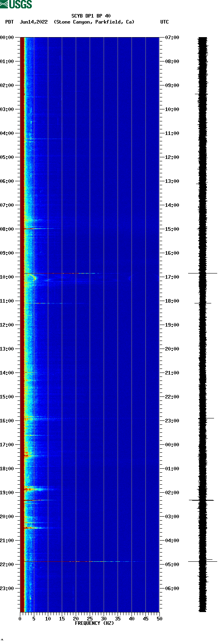Click the seismogram spike near 23:00 UTC
Screen dimensions: 220x644
[x=206, y=418]
